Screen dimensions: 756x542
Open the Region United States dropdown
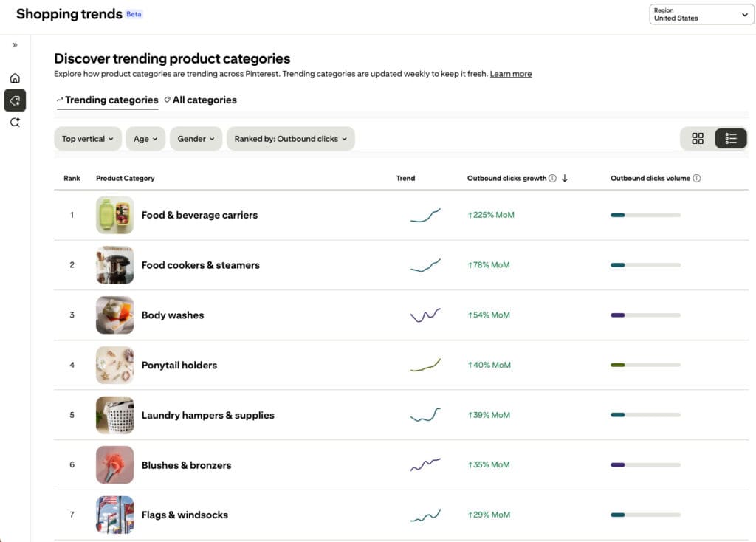(x=701, y=15)
